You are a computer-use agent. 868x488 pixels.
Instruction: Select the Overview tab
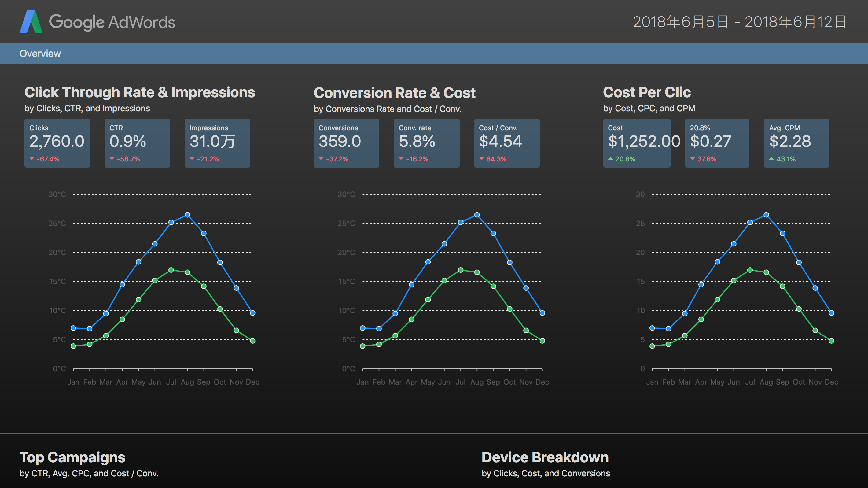(40, 53)
